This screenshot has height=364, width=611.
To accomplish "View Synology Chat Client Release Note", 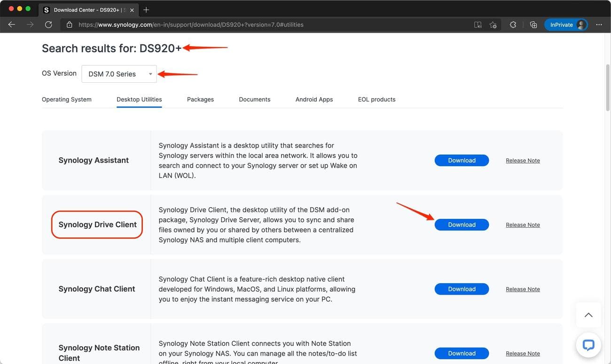I will 523,289.
